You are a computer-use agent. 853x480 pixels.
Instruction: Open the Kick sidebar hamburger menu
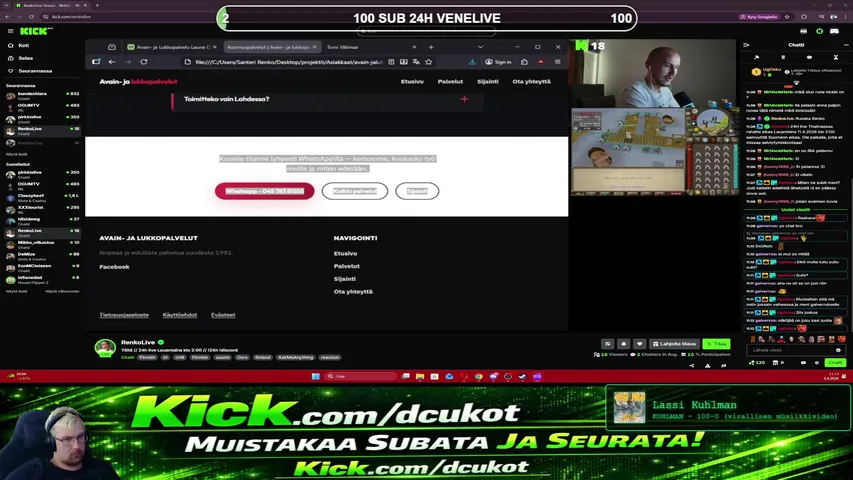(10, 31)
